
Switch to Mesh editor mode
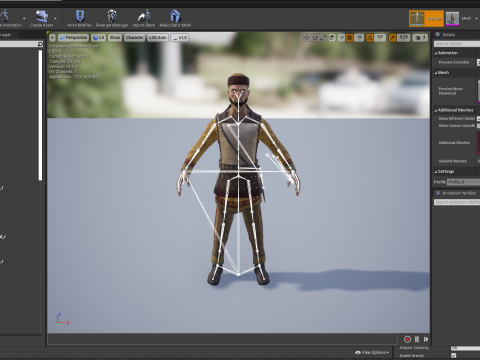pos(458,19)
